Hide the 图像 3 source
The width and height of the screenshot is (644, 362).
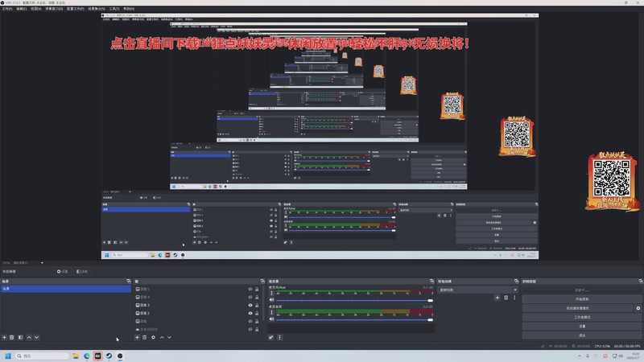250,305
